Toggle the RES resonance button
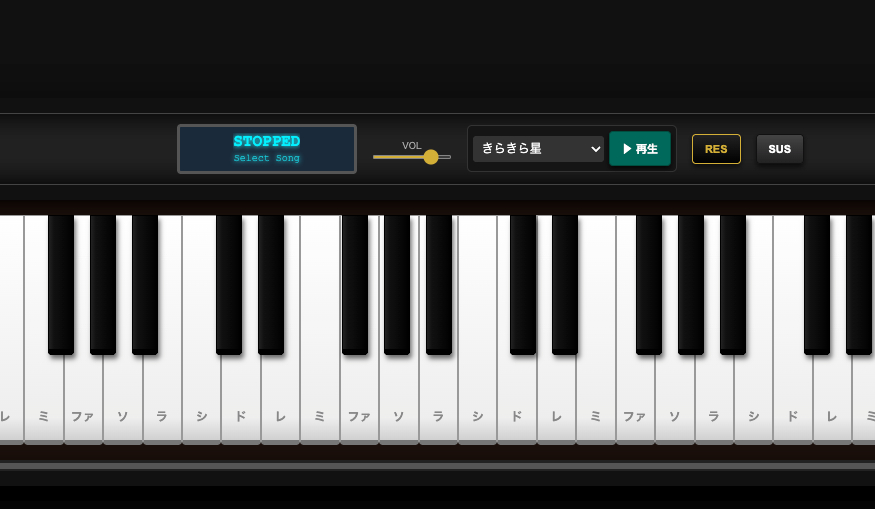This screenshot has width=875, height=509. click(716, 149)
